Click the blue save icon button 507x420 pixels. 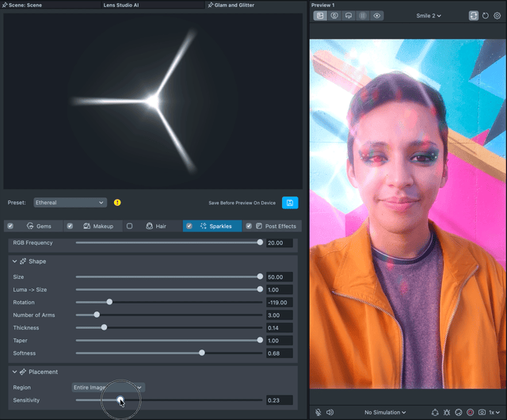pos(290,203)
